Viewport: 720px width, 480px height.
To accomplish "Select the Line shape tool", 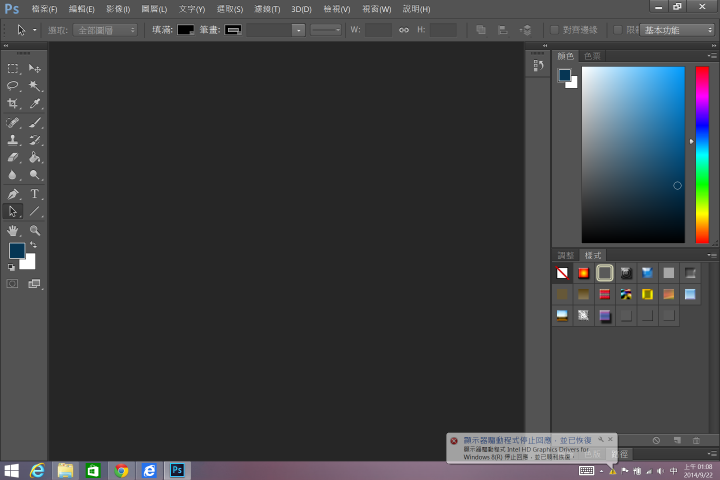I will [x=34, y=211].
